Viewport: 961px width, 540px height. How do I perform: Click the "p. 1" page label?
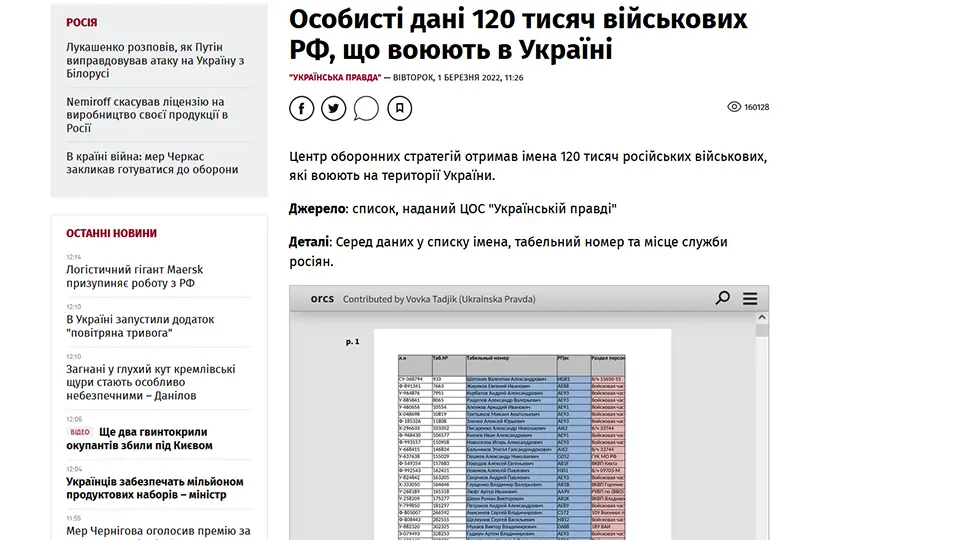pos(352,342)
